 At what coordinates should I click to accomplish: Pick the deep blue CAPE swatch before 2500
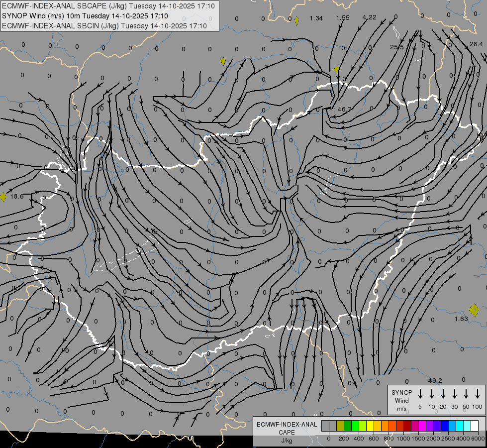click(444, 426)
